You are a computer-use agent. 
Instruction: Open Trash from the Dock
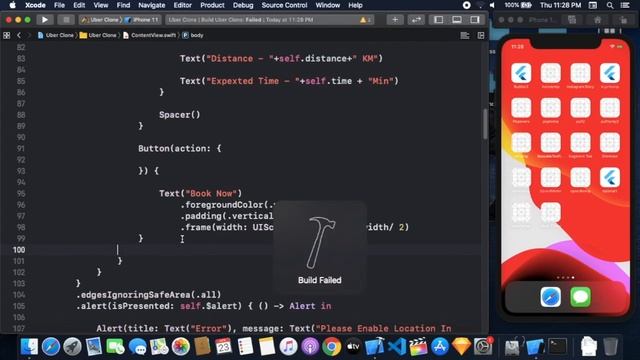coord(610,347)
